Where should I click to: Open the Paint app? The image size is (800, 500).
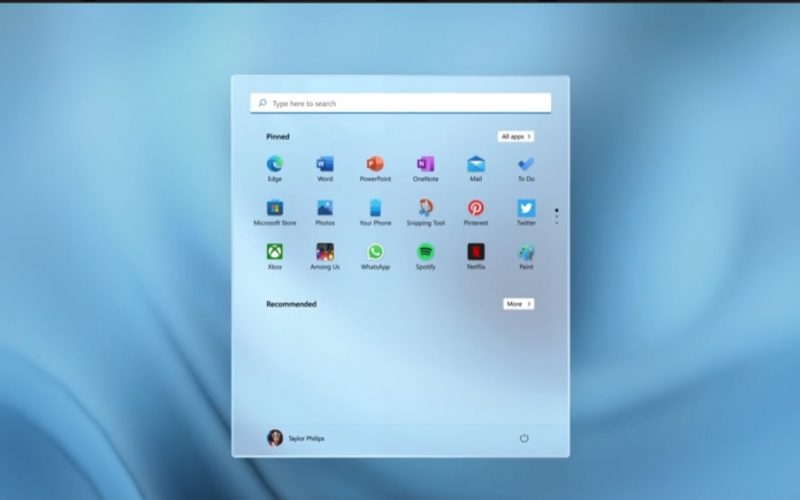[x=526, y=256]
